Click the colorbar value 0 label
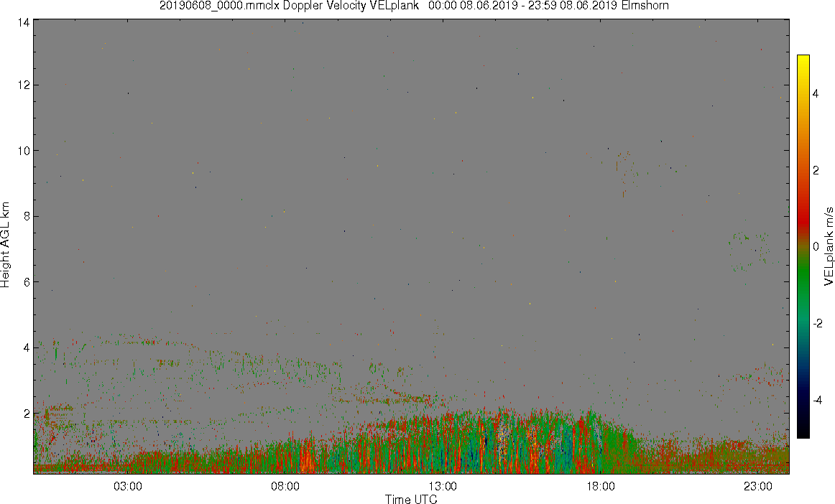Viewport: 835px width, 504px height. click(816, 247)
